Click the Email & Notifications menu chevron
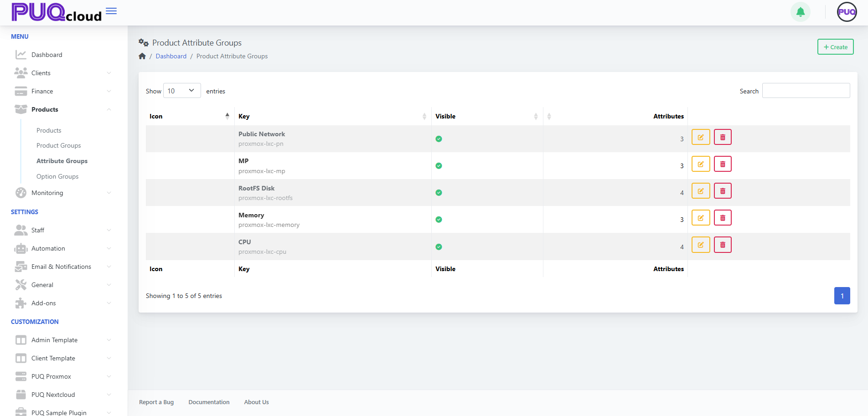 point(109,267)
